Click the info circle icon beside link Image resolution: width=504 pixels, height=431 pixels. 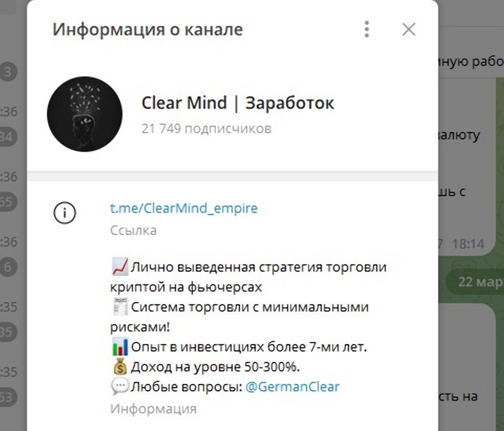pyautogui.click(x=65, y=213)
